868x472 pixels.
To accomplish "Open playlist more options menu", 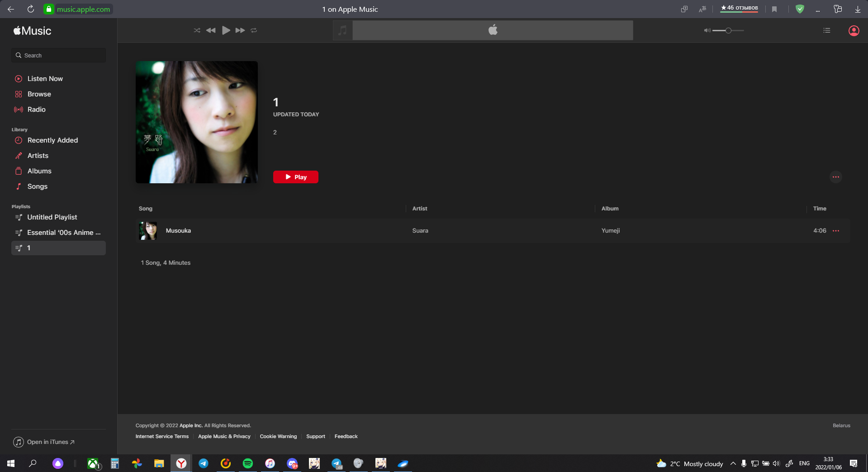I will pyautogui.click(x=835, y=177).
